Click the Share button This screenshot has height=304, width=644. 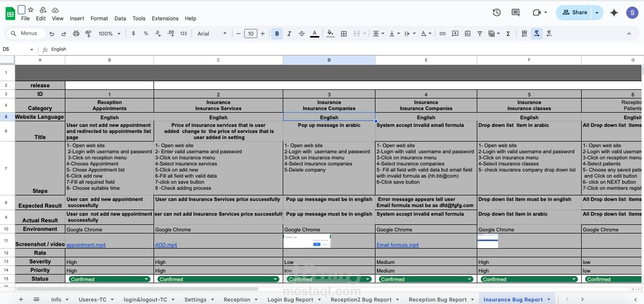point(574,13)
